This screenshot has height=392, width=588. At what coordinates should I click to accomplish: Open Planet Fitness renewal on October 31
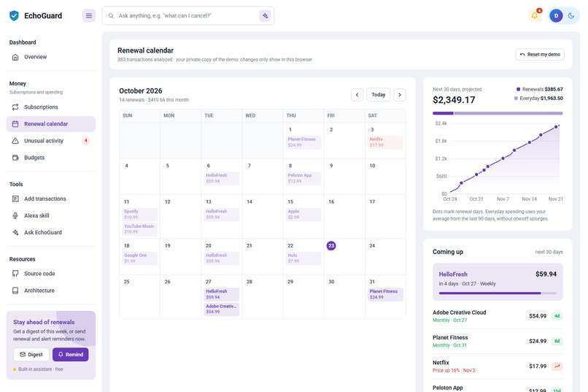[385, 294]
